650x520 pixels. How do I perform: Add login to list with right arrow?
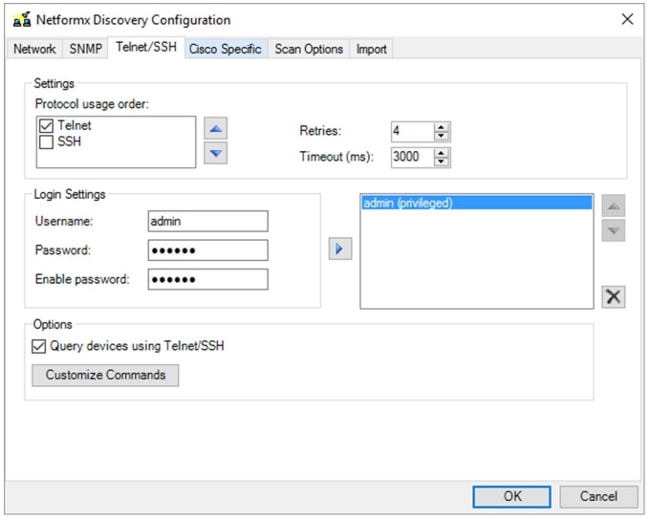(340, 249)
